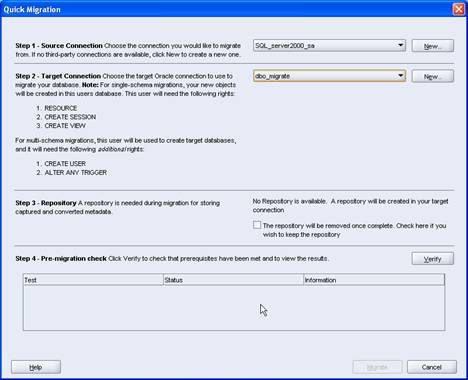Select 'ALTER ANY TRIGGER' text
Viewport: 468px width, 380px height.
click(76, 173)
